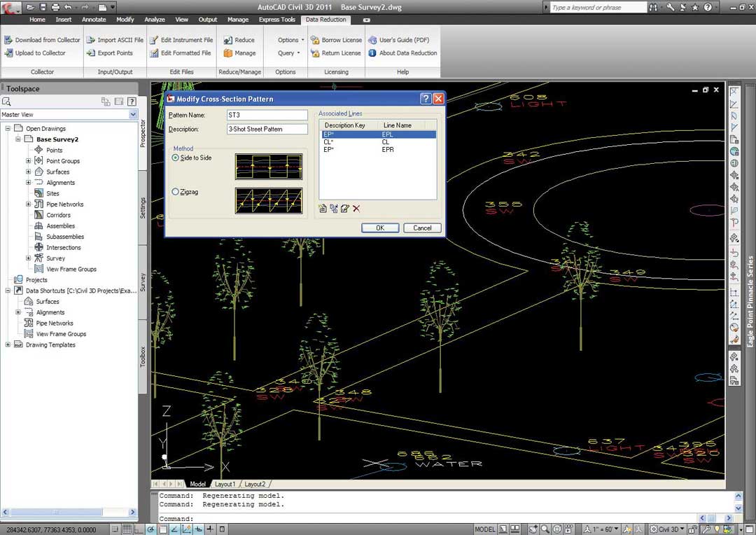Click the Pattern Name input field
The width and height of the screenshot is (756, 535).
click(267, 115)
